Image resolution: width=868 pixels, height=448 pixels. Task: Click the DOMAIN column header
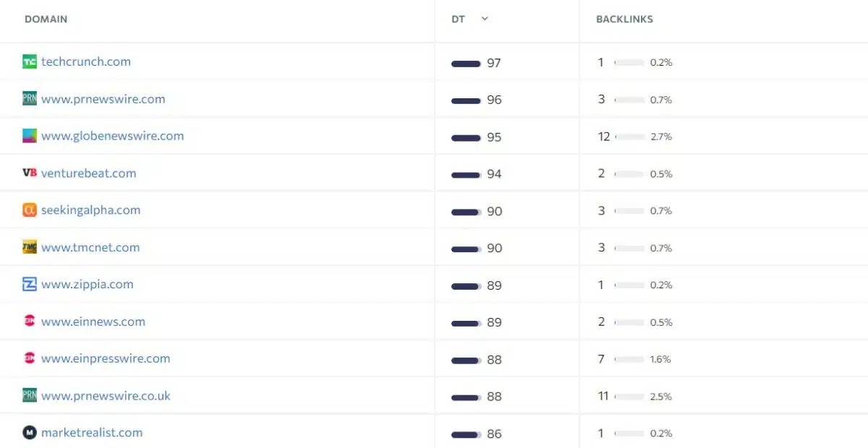pyautogui.click(x=46, y=20)
